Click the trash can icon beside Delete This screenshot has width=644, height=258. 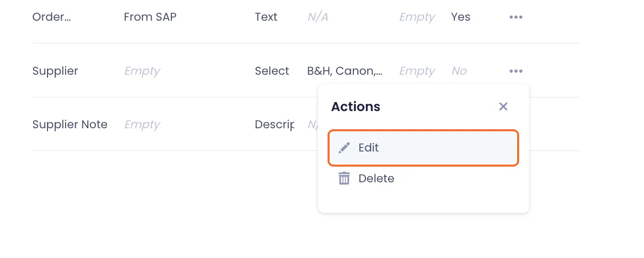[x=344, y=178]
